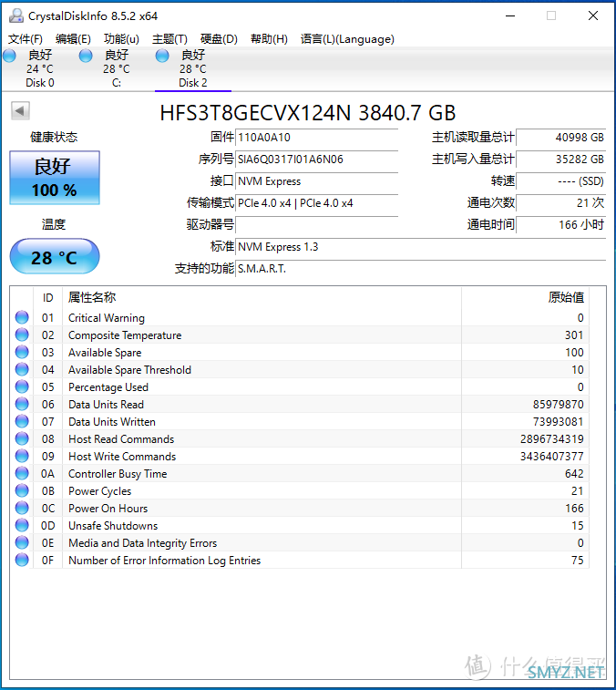Image resolution: width=616 pixels, height=690 pixels.
Task: Select the Critical Warning attribute name
Action: click(107, 318)
